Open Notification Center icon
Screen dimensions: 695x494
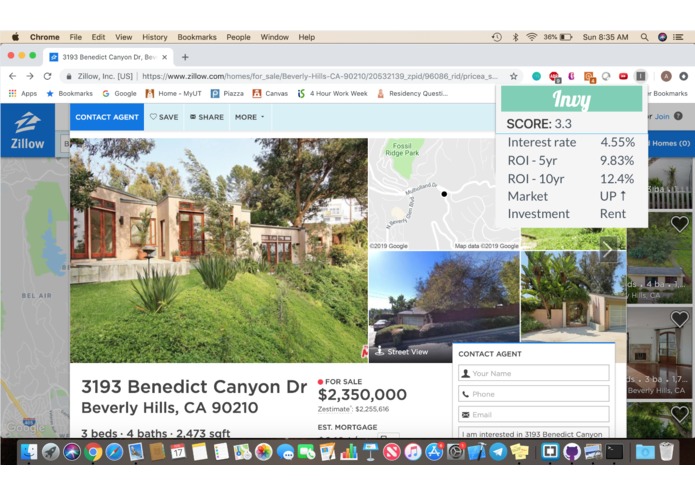[x=678, y=37]
